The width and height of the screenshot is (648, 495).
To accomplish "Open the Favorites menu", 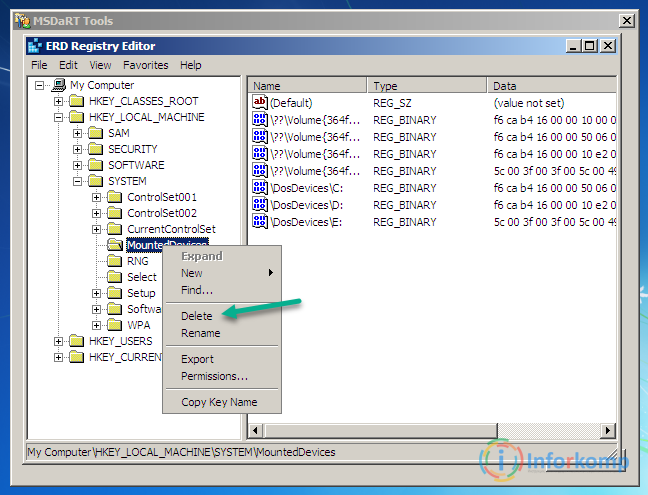I will (x=145, y=65).
